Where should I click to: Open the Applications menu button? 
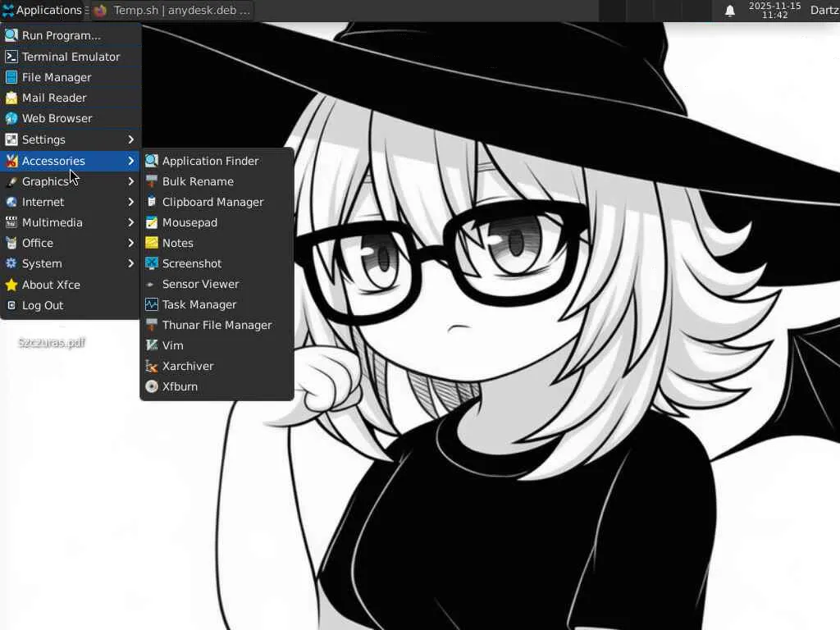coord(43,10)
